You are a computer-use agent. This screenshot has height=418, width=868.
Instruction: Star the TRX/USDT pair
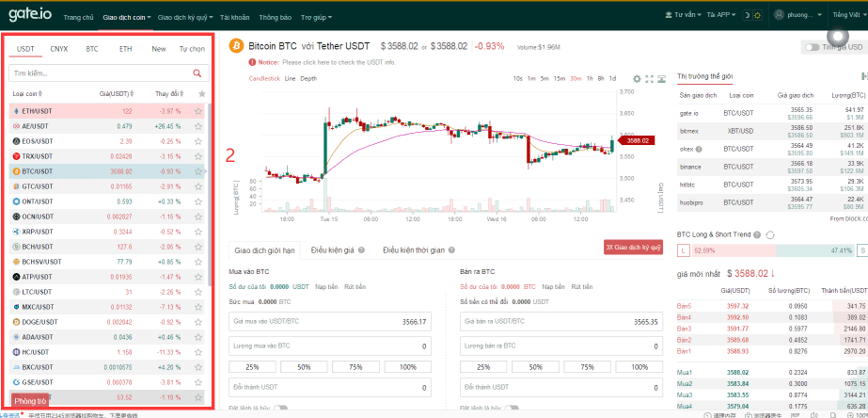[x=198, y=156]
